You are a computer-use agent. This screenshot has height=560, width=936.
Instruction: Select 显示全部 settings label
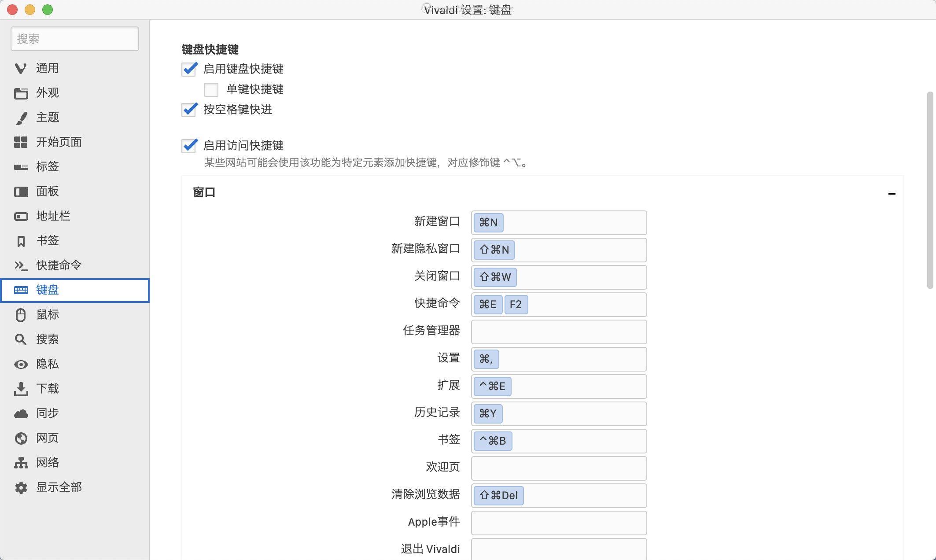59,487
